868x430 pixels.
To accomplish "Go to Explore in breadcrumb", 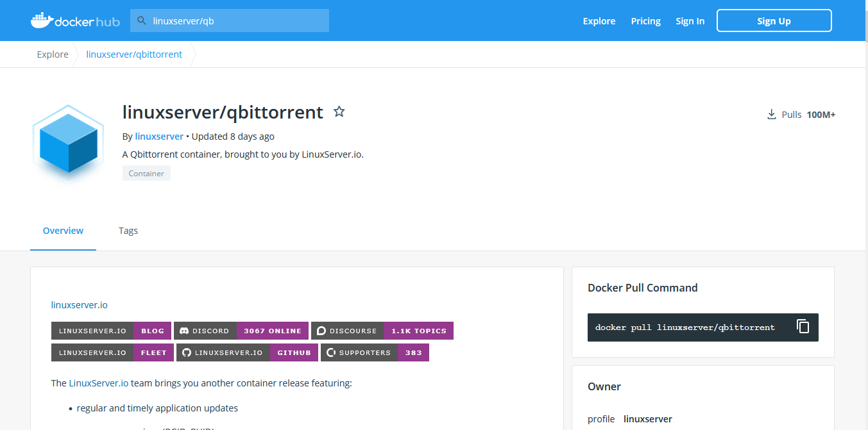I will [53, 54].
